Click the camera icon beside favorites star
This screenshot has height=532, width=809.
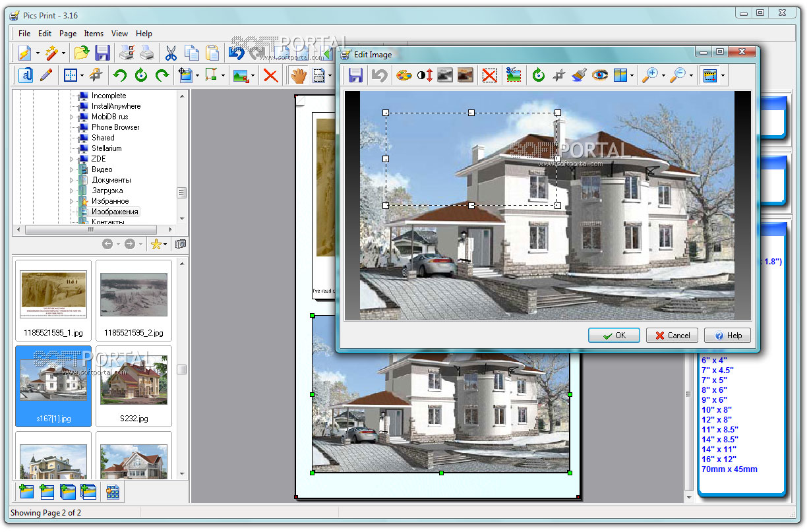point(181,244)
